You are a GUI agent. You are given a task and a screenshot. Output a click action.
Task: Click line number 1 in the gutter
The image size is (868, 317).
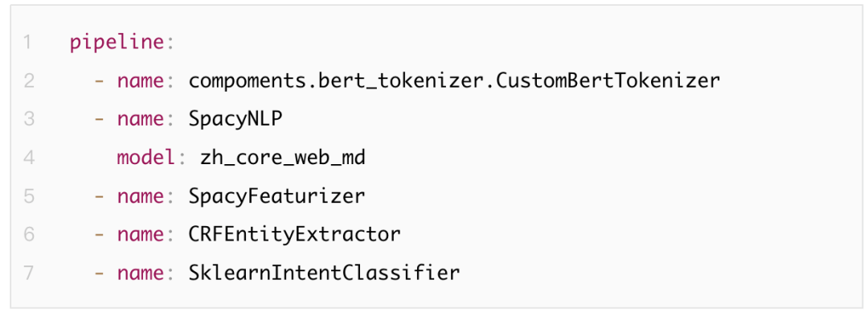click(29, 43)
